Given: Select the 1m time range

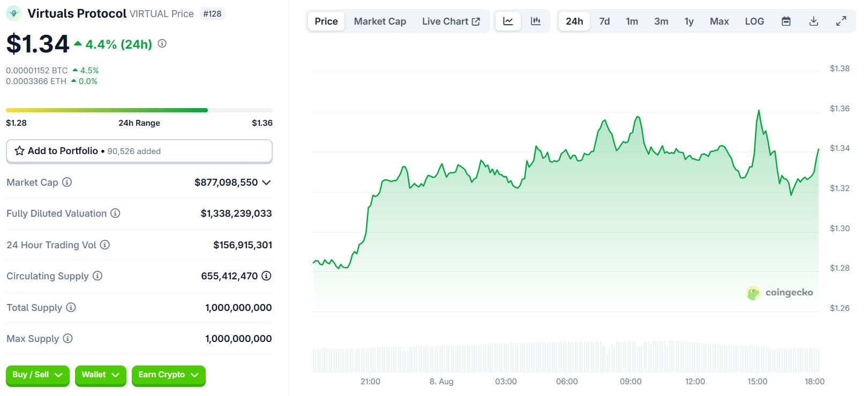Looking at the screenshot, I should click(632, 21).
